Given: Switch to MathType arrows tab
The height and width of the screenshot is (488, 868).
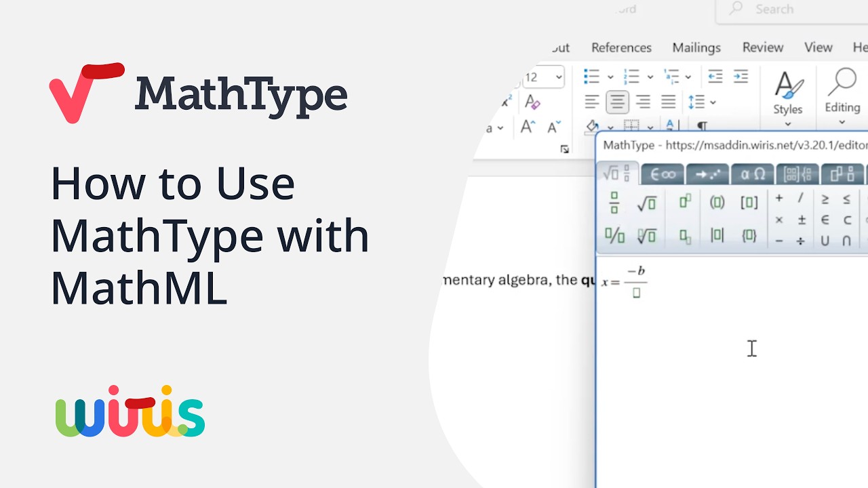Looking at the screenshot, I should pyautogui.click(x=708, y=174).
